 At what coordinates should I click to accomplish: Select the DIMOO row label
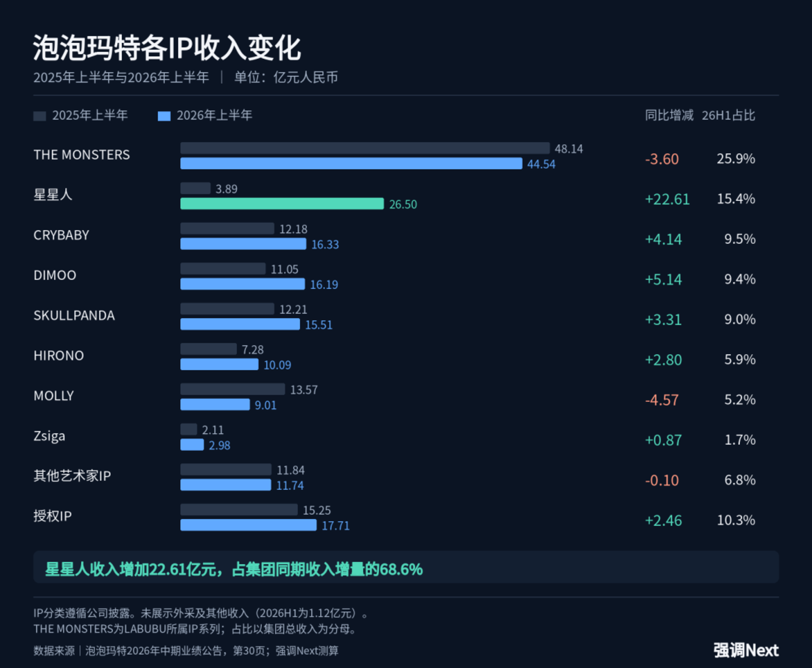[x=55, y=275]
